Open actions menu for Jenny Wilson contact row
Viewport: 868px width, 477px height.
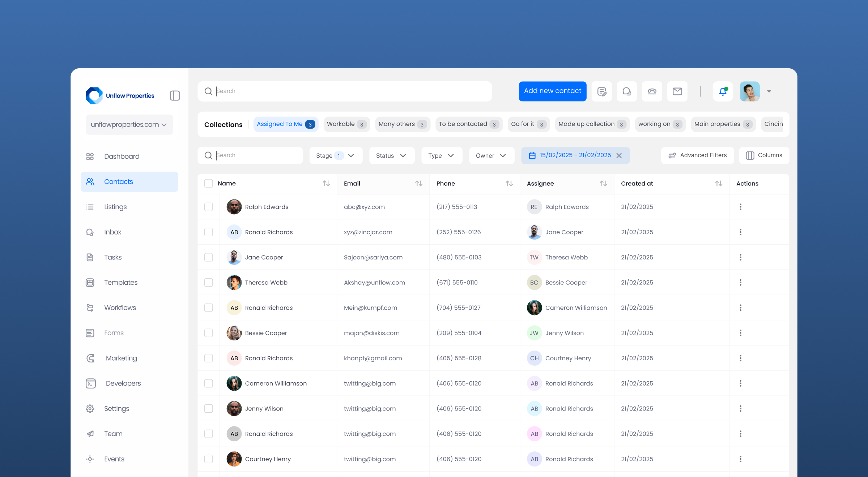point(740,408)
